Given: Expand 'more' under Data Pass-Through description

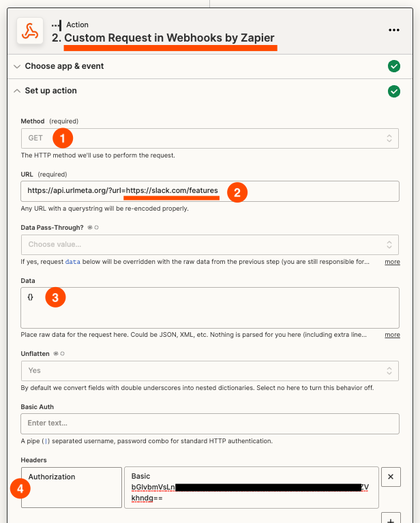Looking at the screenshot, I should (392, 262).
